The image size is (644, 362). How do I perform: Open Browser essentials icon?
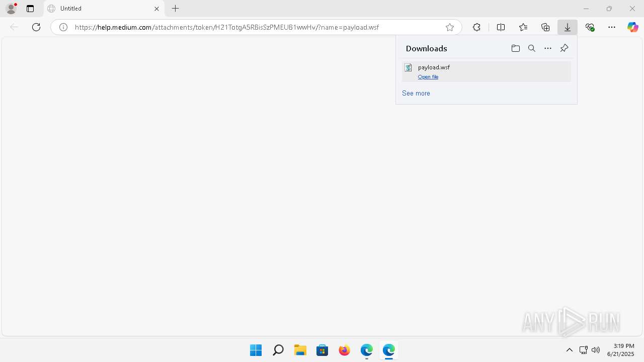click(x=590, y=27)
